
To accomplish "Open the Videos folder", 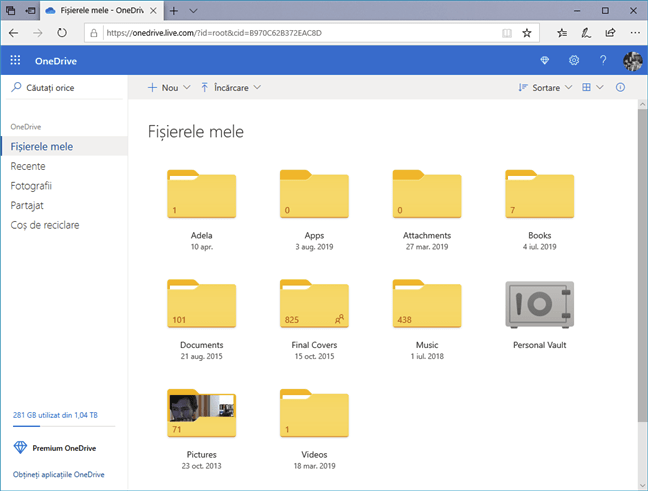I will pyautogui.click(x=314, y=413).
